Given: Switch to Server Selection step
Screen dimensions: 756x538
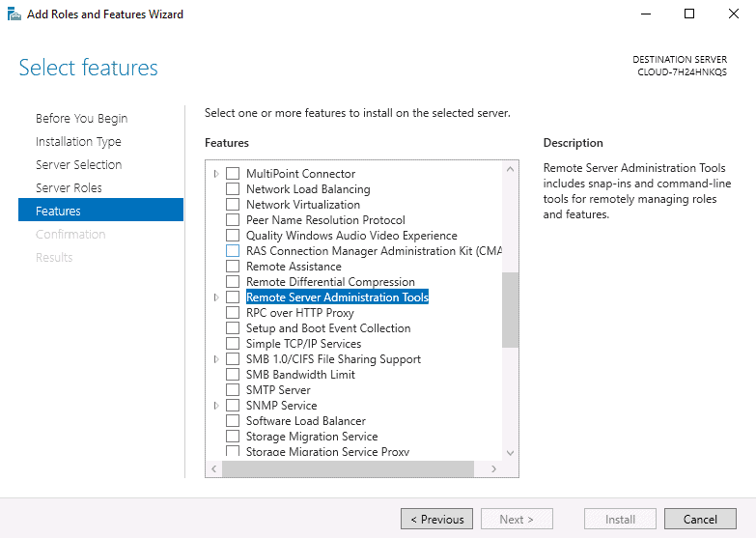Looking at the screenshot, I should pyautogui.click(x=78, y=164).
